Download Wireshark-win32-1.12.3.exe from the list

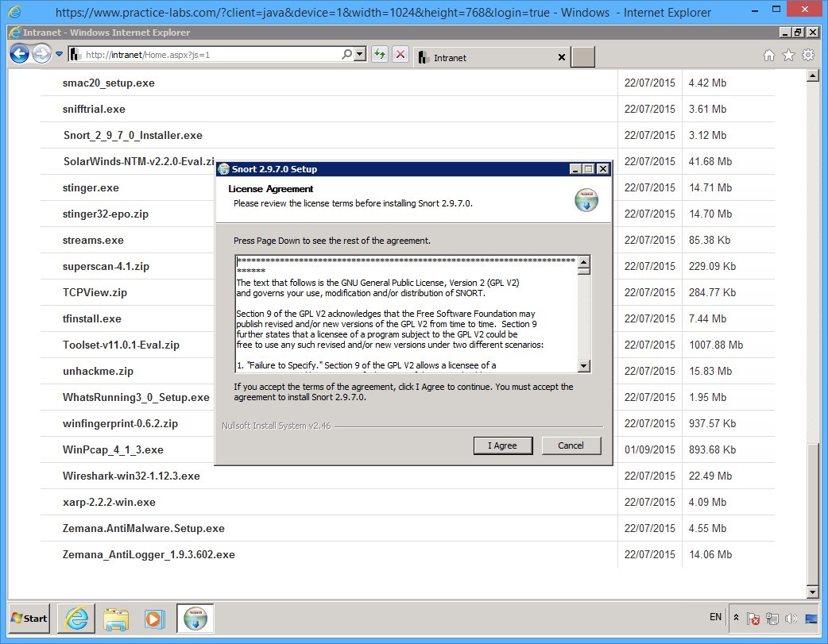(x=130, y=476)
